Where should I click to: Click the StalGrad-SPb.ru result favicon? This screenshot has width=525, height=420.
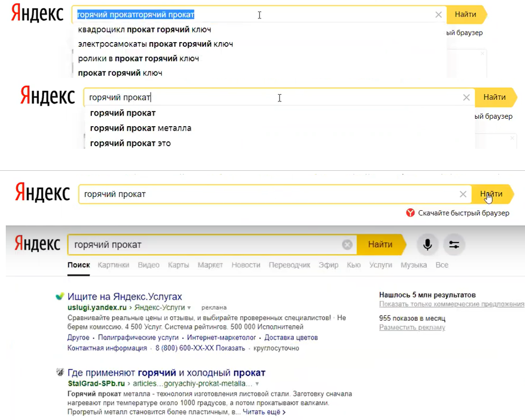[x=60, y=373]
